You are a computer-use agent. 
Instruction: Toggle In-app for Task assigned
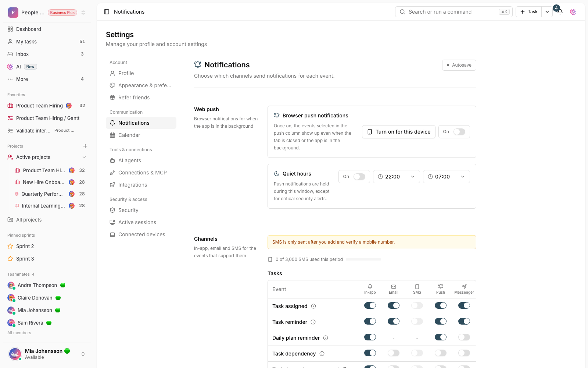pos(370,305)
